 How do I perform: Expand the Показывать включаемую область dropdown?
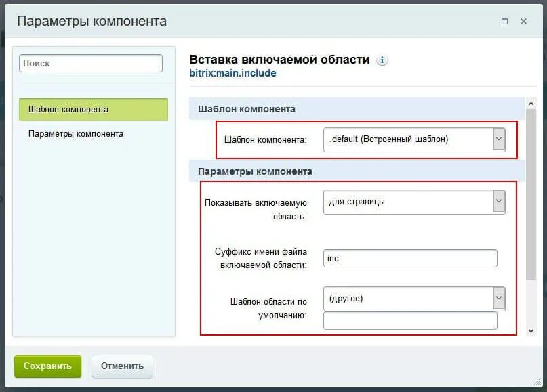click(x=414, y=202)
